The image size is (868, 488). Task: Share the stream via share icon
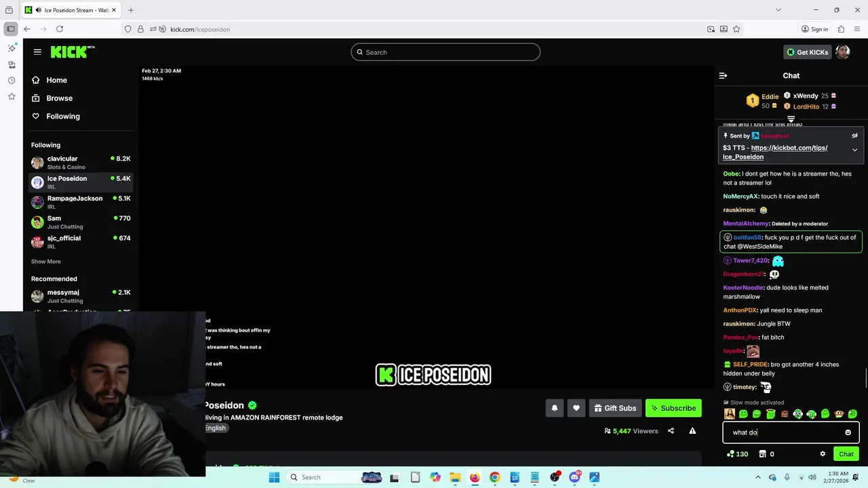pos(671,431)
